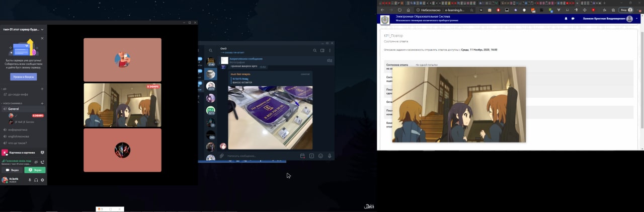Image resolution: width=644 pixels, height=212 pixels.
Task: Show the pinned messages list icon in Telegram
Action: click(x=330, y=60)
